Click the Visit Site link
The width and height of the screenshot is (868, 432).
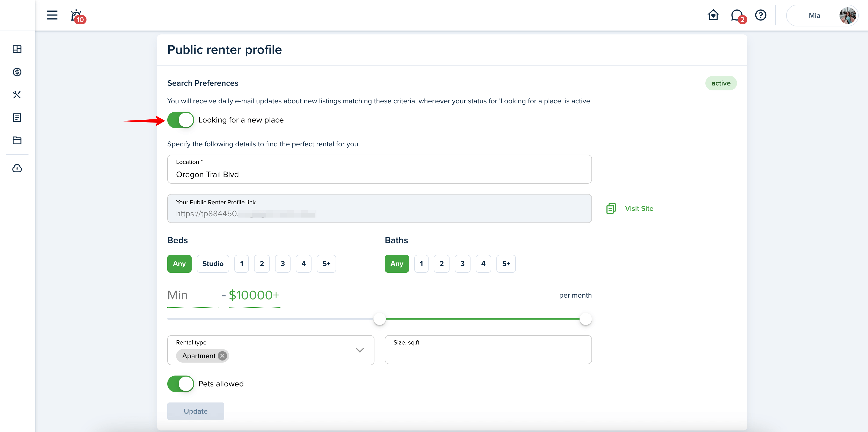[x=639, y=208]
